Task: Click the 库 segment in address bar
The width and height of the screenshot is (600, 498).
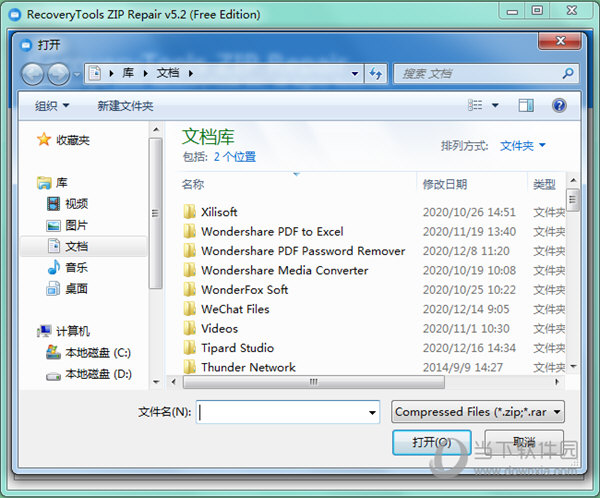Action: [128, 73]
